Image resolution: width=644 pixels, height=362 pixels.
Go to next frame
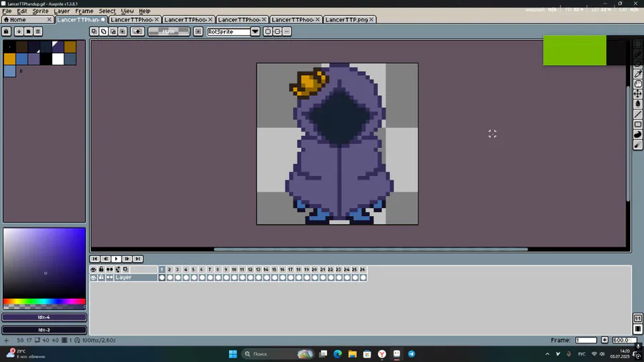click(x=127, y=259)
